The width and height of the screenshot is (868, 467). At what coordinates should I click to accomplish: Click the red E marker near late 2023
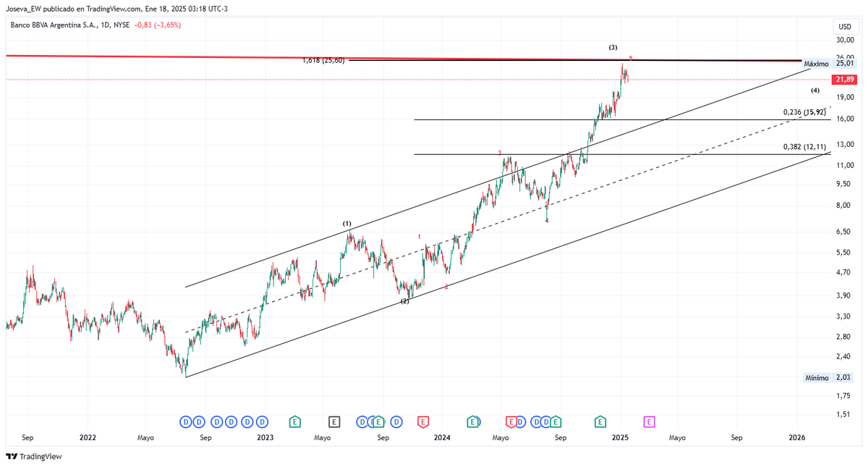[x=422, y=421]
